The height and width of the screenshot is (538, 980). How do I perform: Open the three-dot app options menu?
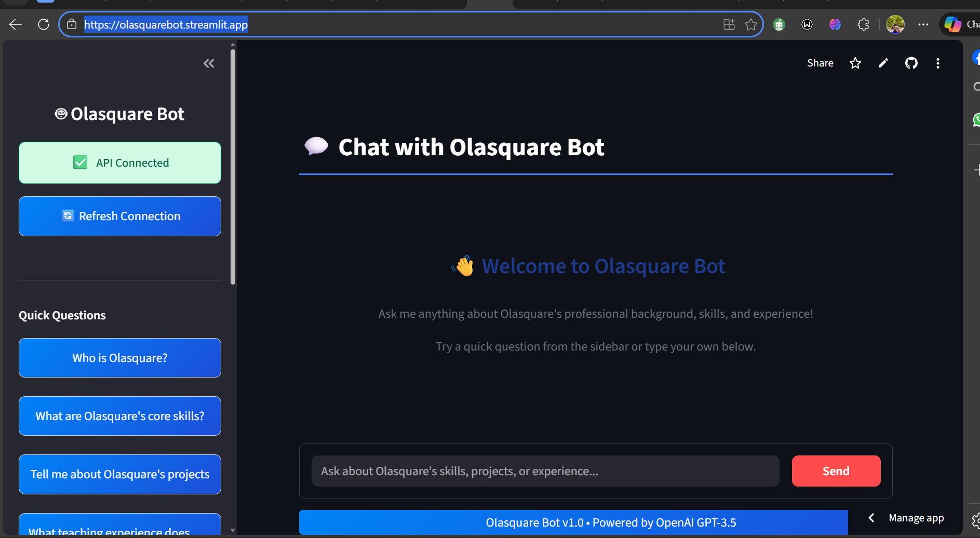[938, 63]
